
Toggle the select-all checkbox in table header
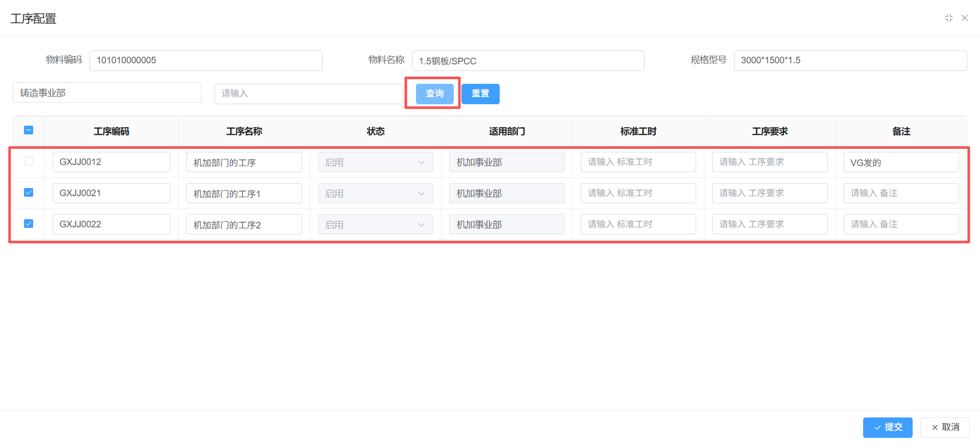(x=29, y=130)
